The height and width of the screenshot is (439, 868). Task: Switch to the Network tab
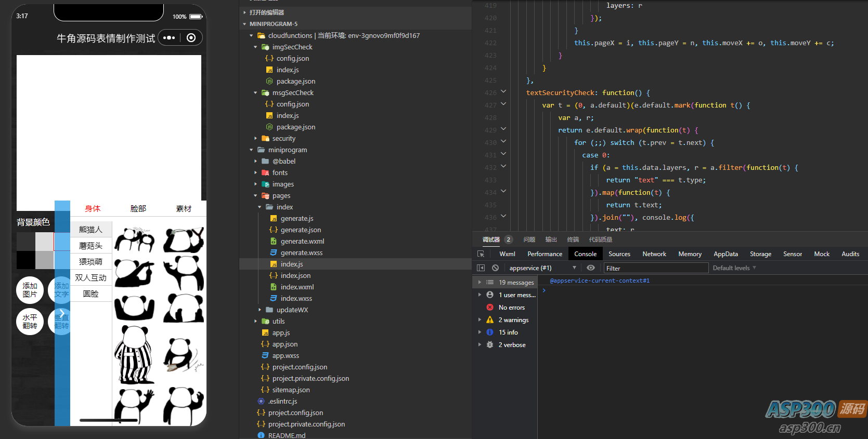pos(654,254)
